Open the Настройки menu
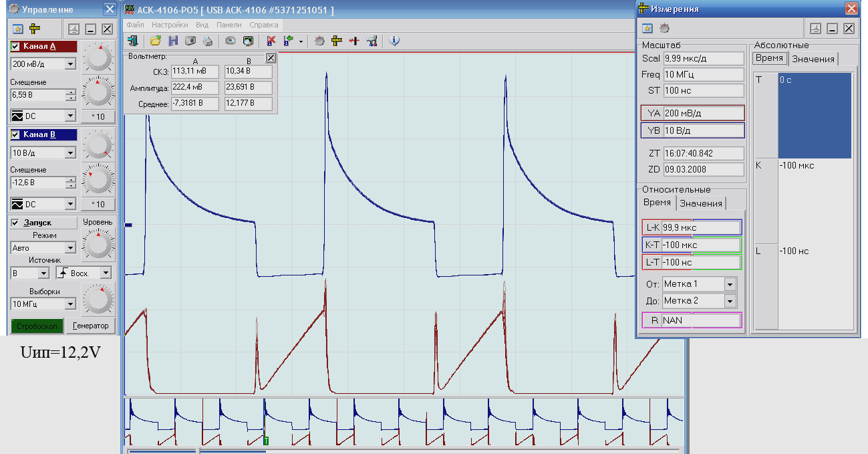 tap(170, 25)
